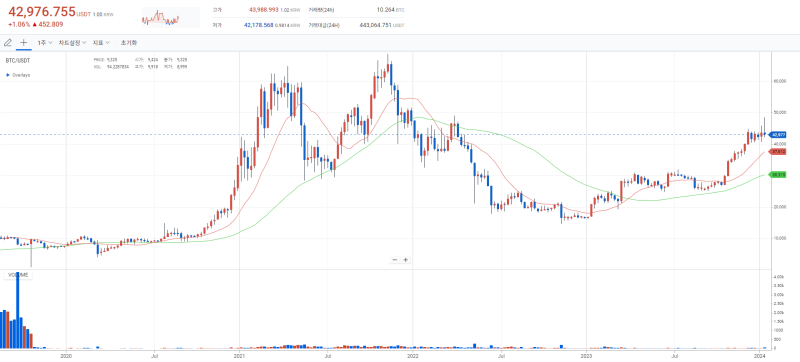
Task: Open the 지표 indicators dropdown
Action: point(101,43)
